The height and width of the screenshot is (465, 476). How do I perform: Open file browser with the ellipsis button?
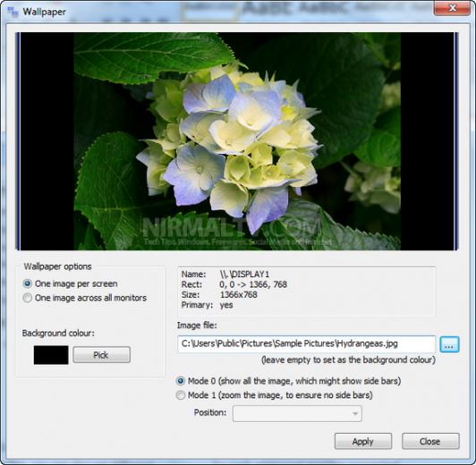449,344
